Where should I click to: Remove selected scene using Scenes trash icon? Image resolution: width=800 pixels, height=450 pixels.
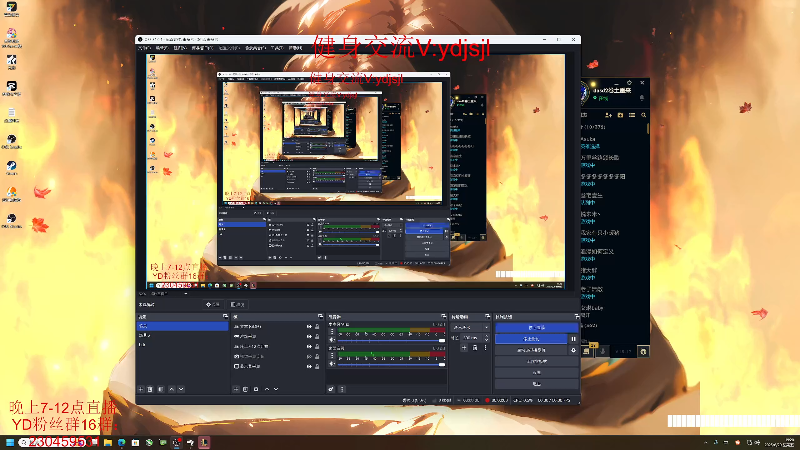(x=150, y=389)
